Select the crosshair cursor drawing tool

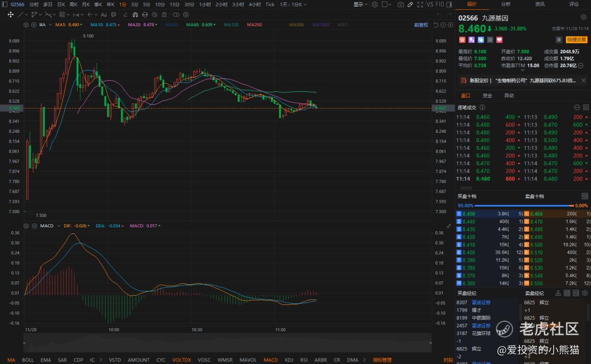click(x=10, y=15)
